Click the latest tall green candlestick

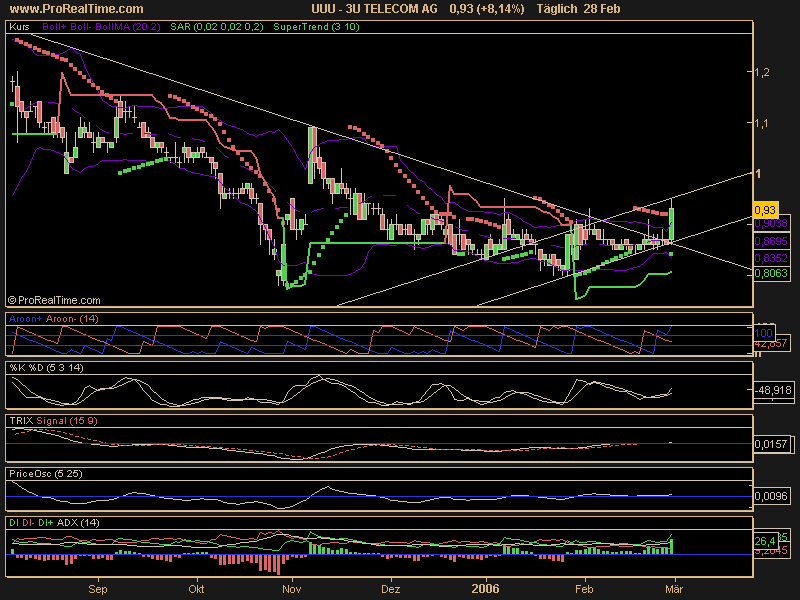[672, 224]
